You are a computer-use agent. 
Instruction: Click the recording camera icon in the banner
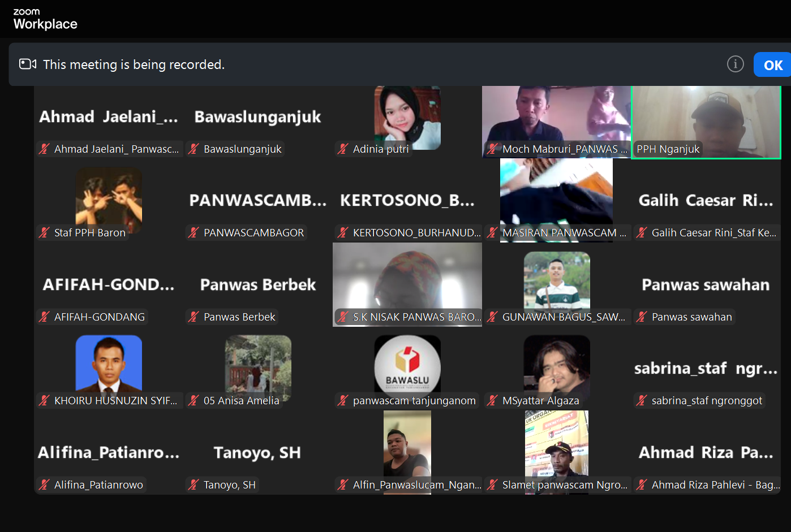27,64
